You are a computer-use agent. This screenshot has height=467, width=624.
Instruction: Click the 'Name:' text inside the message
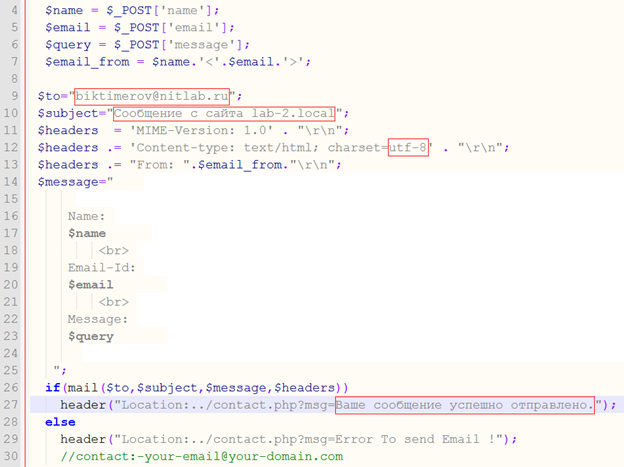[x=86, y=216]
